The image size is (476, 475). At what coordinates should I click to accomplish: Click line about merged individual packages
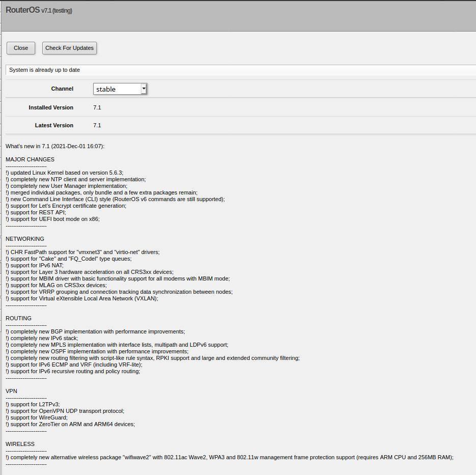coord(101,192)
